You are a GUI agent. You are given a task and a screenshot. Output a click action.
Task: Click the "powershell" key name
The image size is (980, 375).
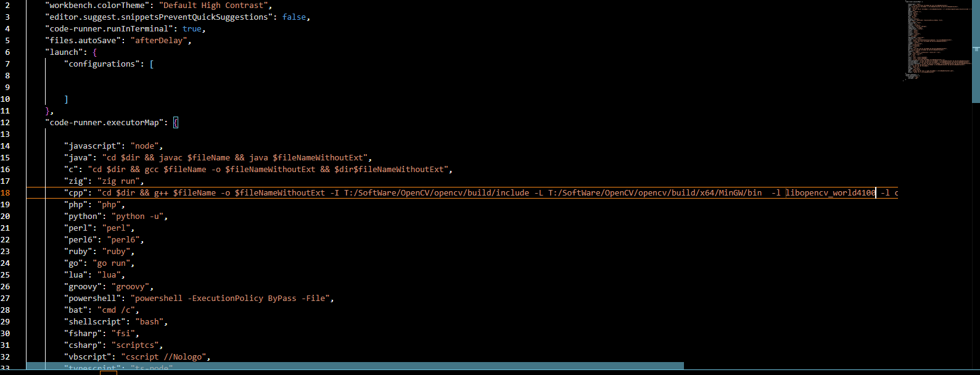[x=92, y=298]
